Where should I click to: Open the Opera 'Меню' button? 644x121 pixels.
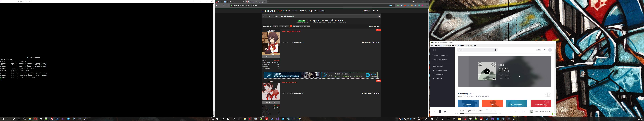[219, 2]
